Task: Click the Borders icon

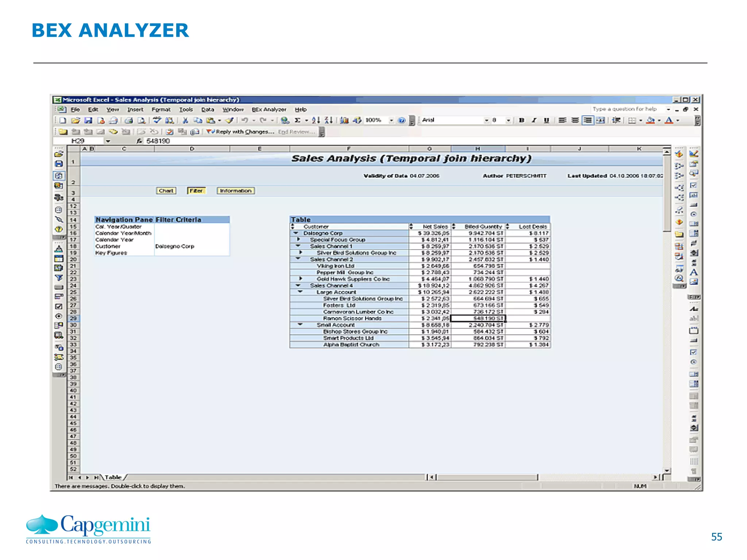Action: click(632, 120)
